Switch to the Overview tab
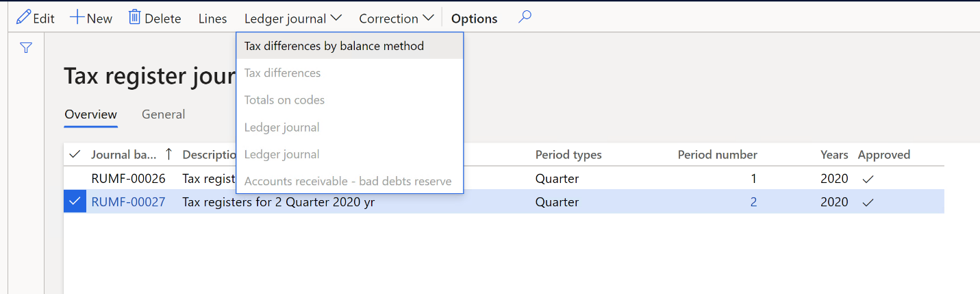This screenshot has width=980, height=294. [x=91, y=114]
